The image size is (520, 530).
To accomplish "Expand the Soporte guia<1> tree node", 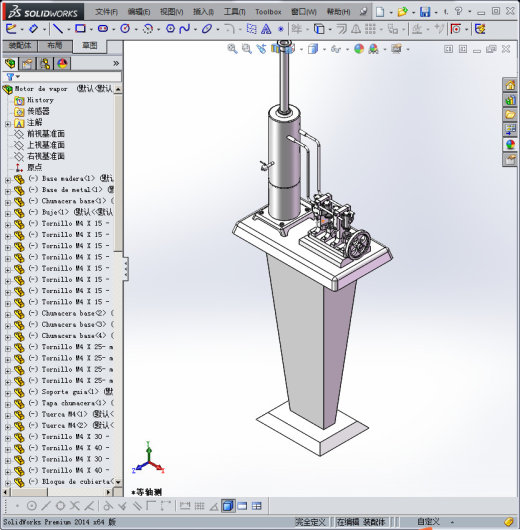I will click(7, 394).
